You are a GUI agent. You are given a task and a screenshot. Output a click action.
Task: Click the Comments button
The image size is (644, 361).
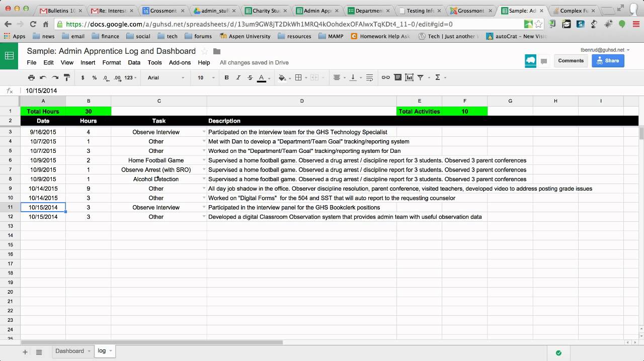click(571, 61)
